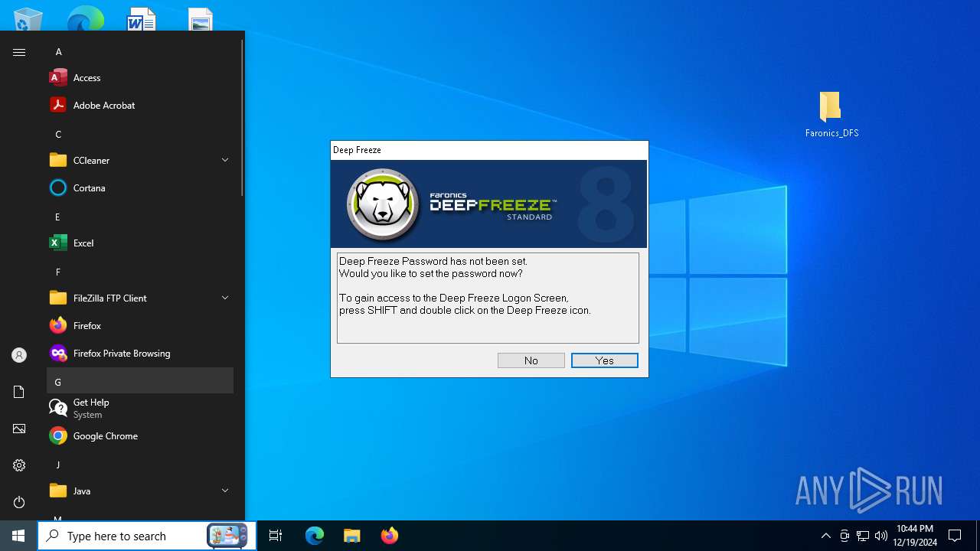Open the Java folder entry
The width and height of the screenshot is (980, 551).
click(x=140, y=491)
